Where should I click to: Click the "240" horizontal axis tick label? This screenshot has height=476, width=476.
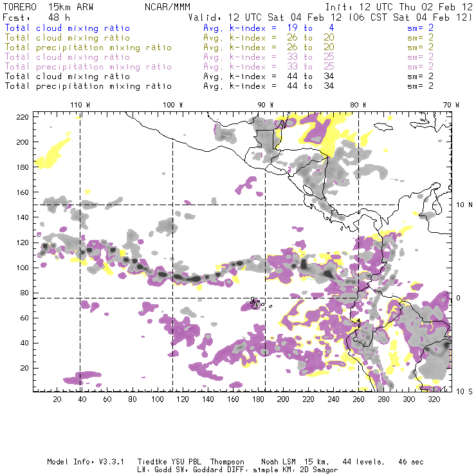[x=333, y=399]
